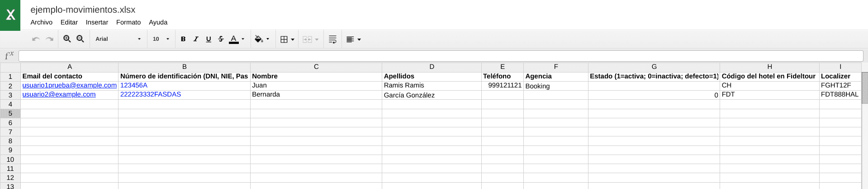Click the zoom in magnifier icon
868x189 pixels.
click(67, 39)
